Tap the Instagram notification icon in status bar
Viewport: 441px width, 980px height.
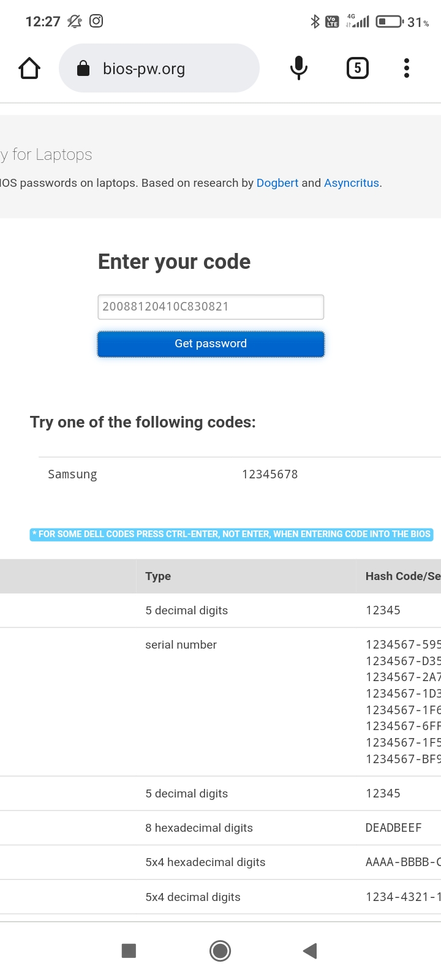(96, 21)
